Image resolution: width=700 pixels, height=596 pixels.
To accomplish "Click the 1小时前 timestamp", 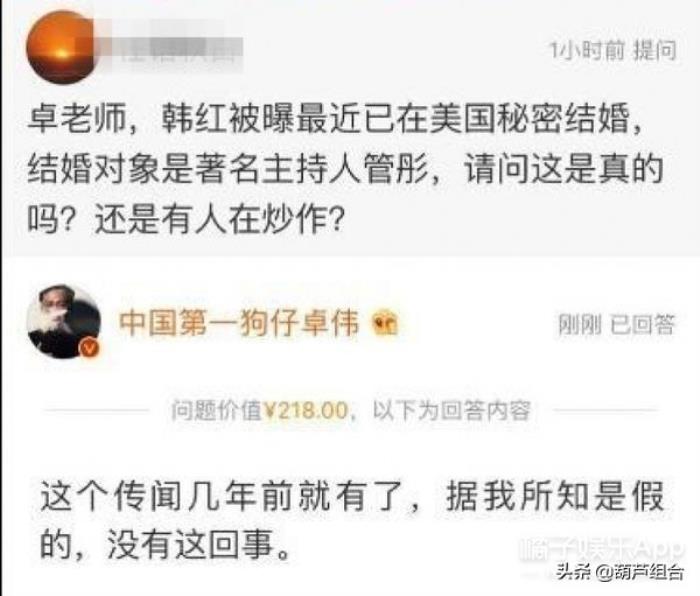I will (587, 50).
